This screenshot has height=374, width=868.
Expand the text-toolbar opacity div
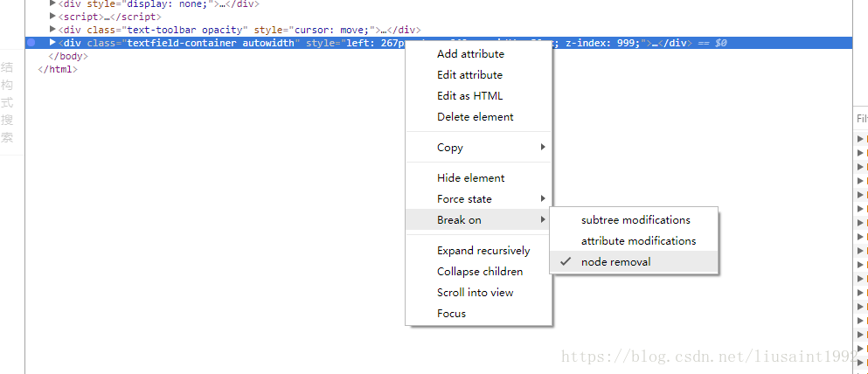(x=52, y=30)
